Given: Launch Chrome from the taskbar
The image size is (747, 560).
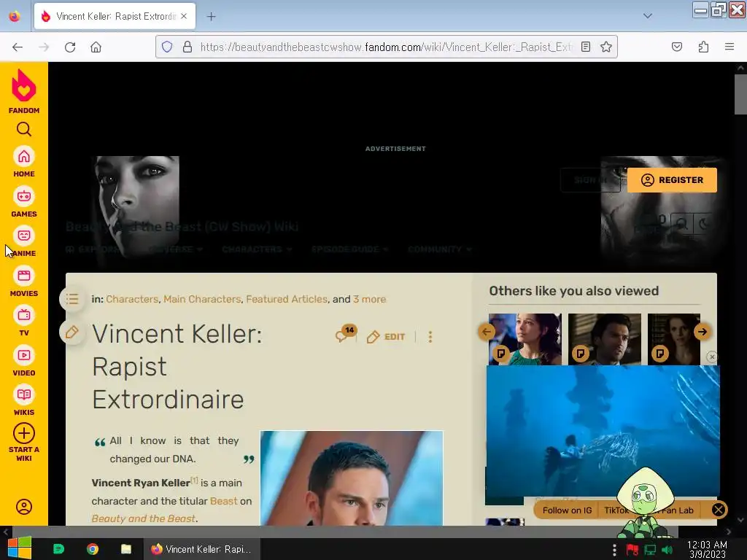Looking at the screenshot, I should (x=93, y=549).
